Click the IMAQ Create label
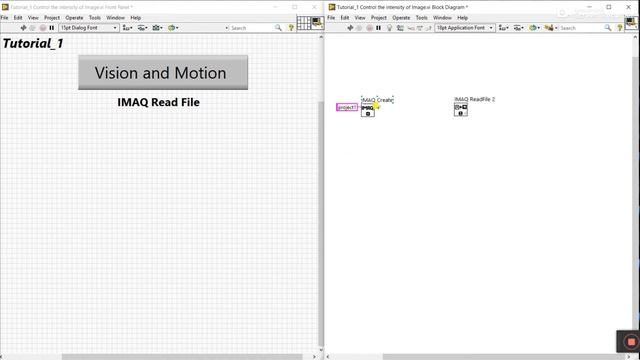 point(378,100)
